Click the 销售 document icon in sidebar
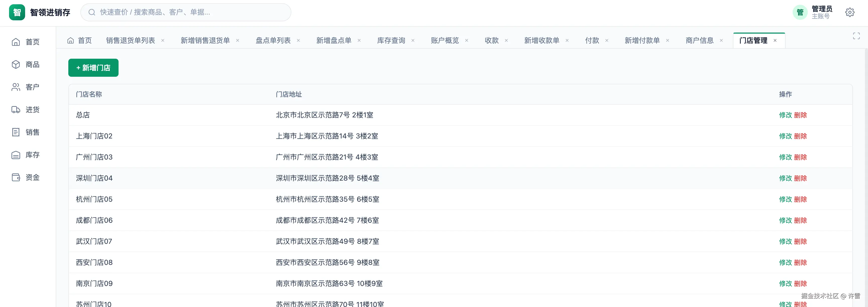Screen dimensions: 868x307 coord(16,132)
